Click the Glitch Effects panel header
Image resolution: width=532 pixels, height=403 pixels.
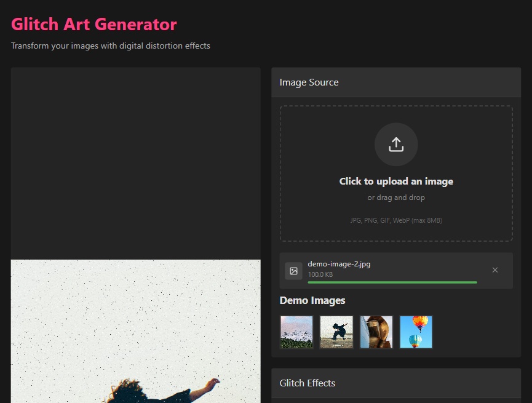pyautogui.click(x=396, y=383)
